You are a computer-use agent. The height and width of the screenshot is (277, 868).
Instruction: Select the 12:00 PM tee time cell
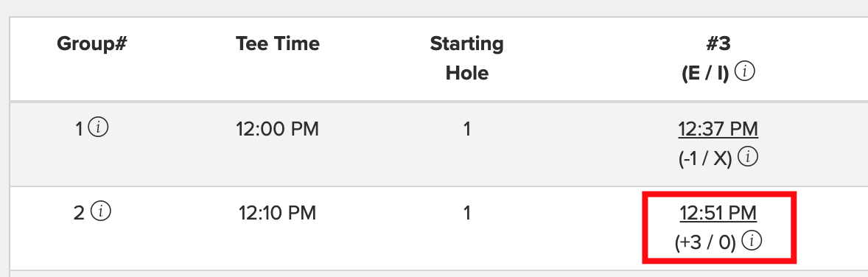click(277, 129)
